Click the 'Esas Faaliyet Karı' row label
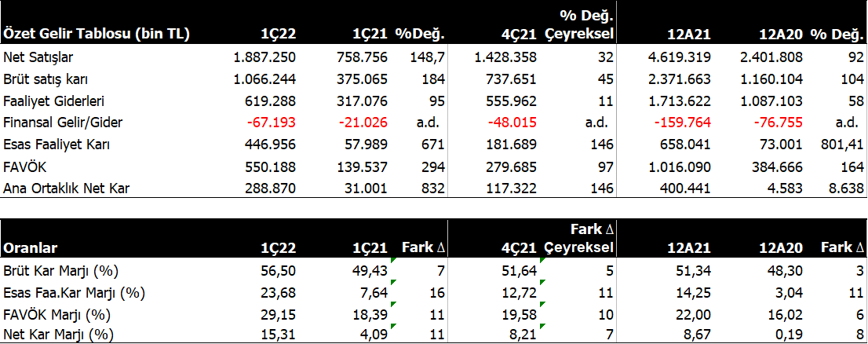Screen dimensions: 868x344 click(x=57, y=145)
